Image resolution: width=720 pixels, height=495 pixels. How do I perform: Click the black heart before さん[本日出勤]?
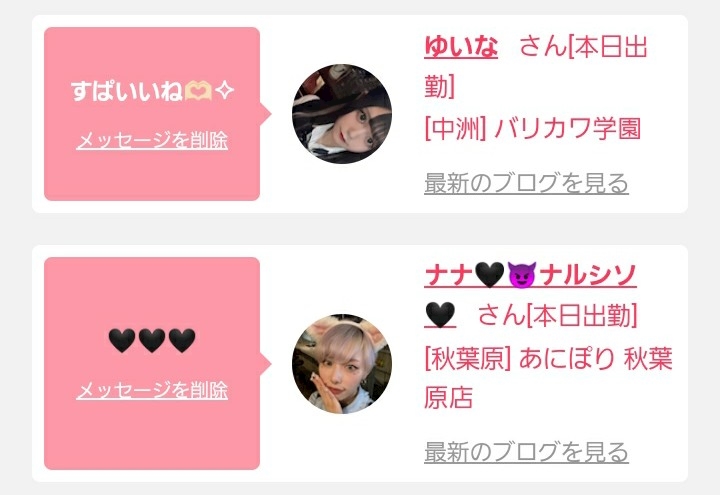pyautogui.click(x=440, y=315)
